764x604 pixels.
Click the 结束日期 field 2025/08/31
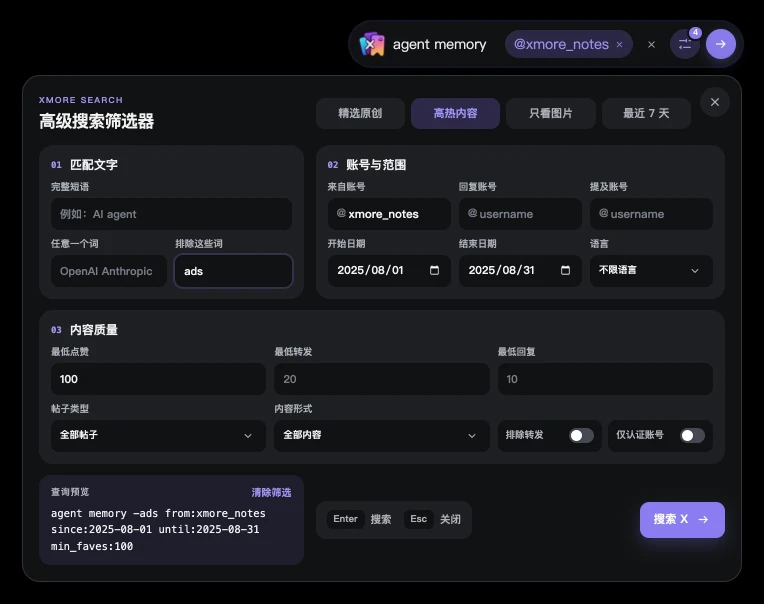(x=520, y=270)
